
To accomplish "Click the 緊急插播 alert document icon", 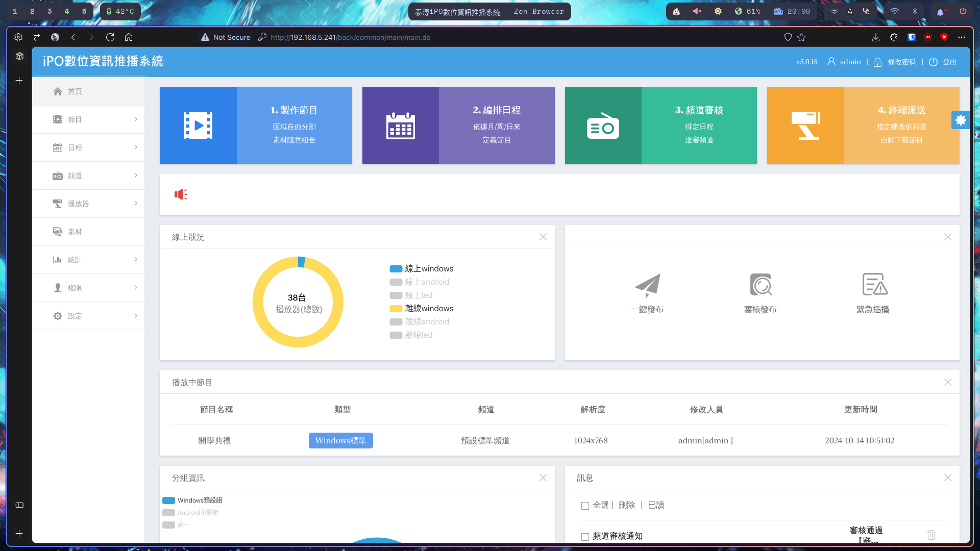I will 874,284.
